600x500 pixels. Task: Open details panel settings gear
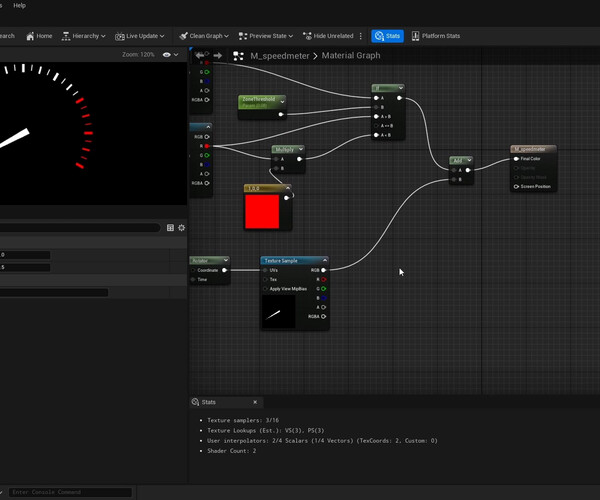click(181, 228)
